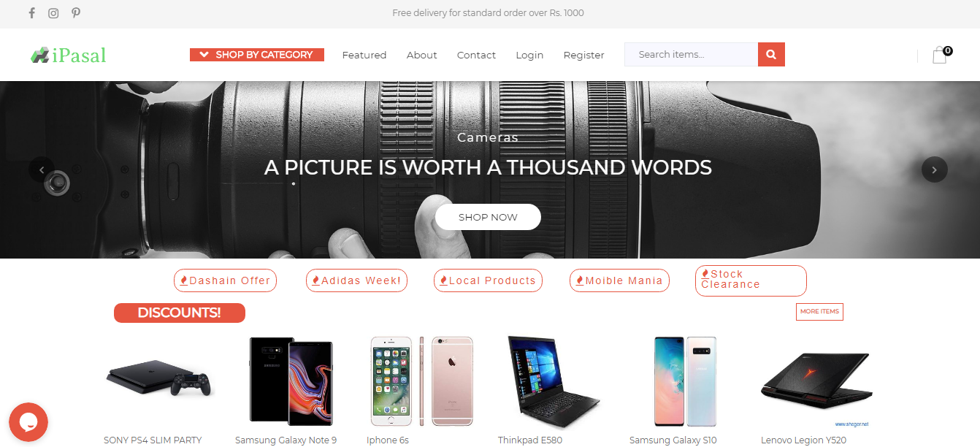Open the Register link
This screenshot has width=980, height=447.
click(x=584, y=55)
